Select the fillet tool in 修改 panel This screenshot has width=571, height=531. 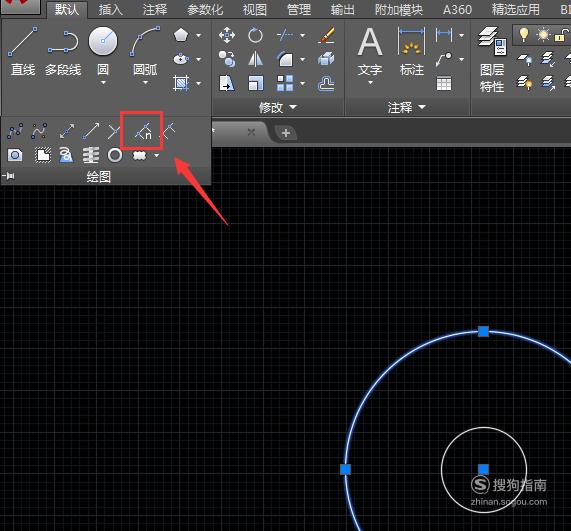[285, 59]
